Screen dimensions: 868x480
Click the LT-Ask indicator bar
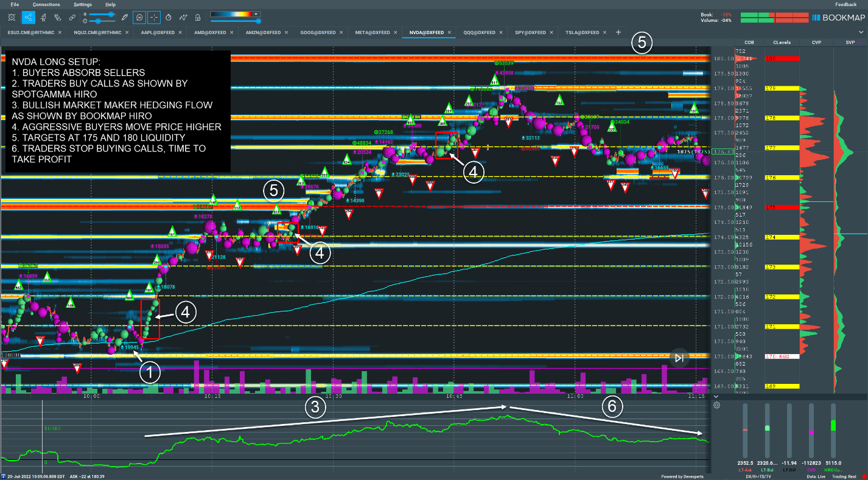(x=744, y=431)
